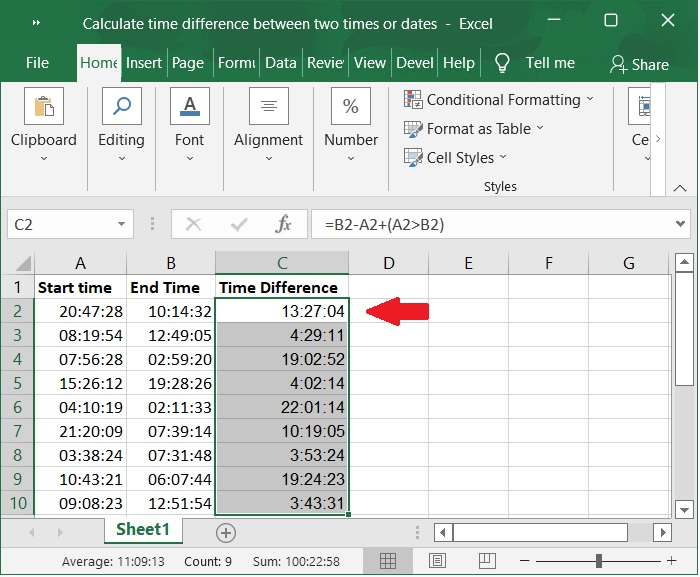Open the Font group icon

pos(189,107)
